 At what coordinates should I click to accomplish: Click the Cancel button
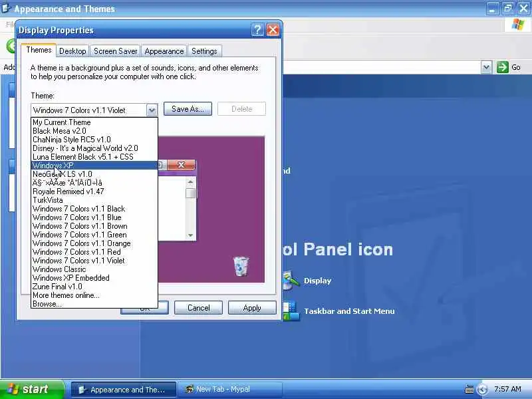(x=198, y=308)
